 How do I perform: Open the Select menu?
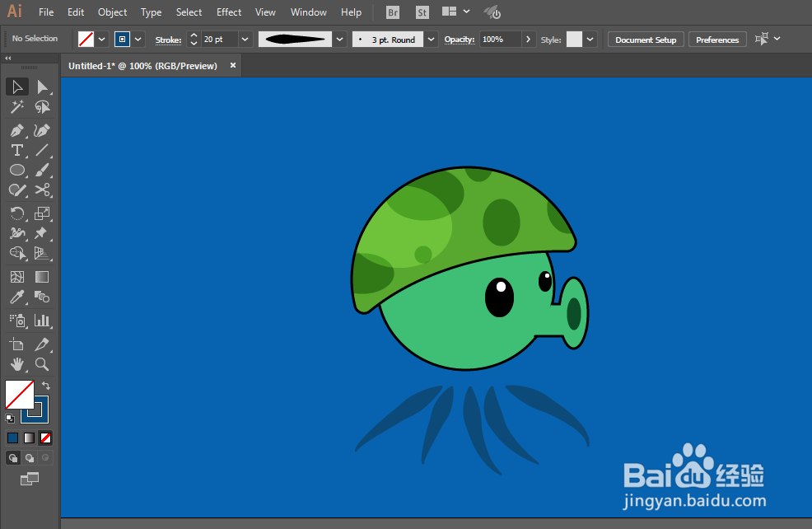tap(189, 12)
